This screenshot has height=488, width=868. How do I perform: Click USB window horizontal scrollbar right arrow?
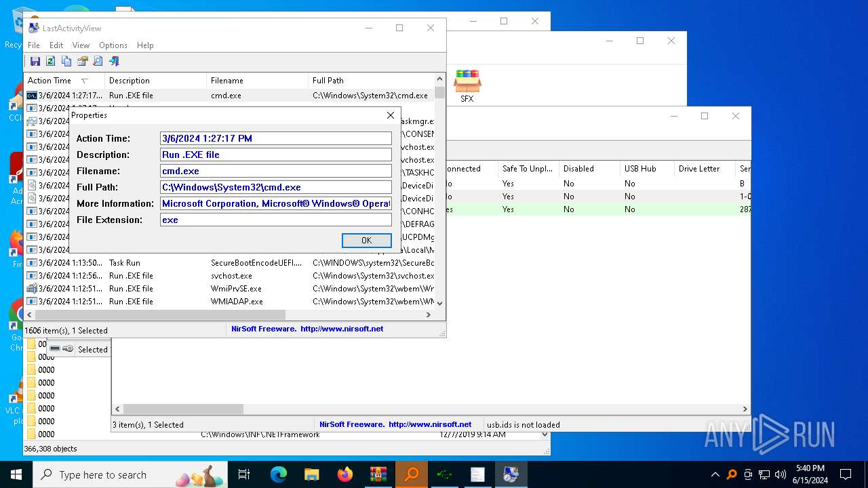[745, 409]
